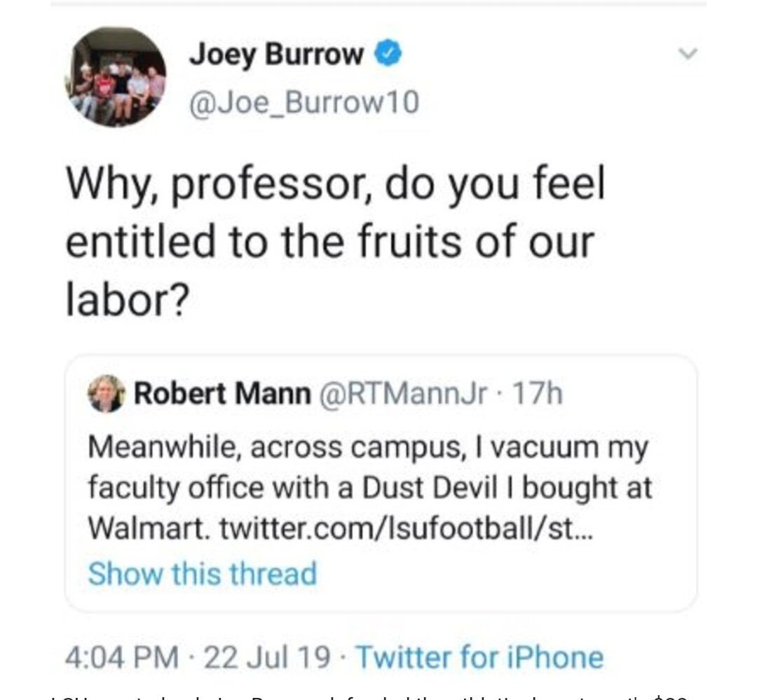Screen dimensions: 757x700
Task: Click Show this thread
Action: point(203,573)
